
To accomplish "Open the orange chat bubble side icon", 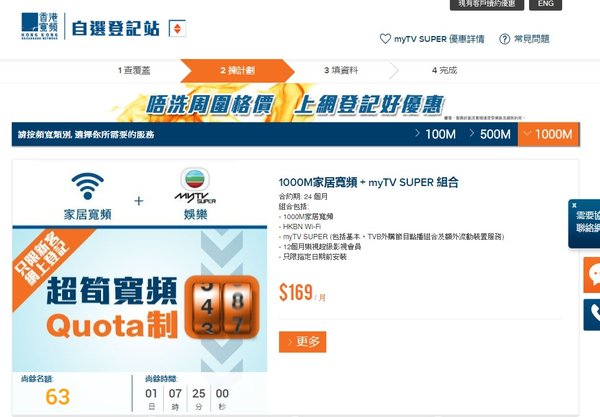I will (x=591, y=274).
